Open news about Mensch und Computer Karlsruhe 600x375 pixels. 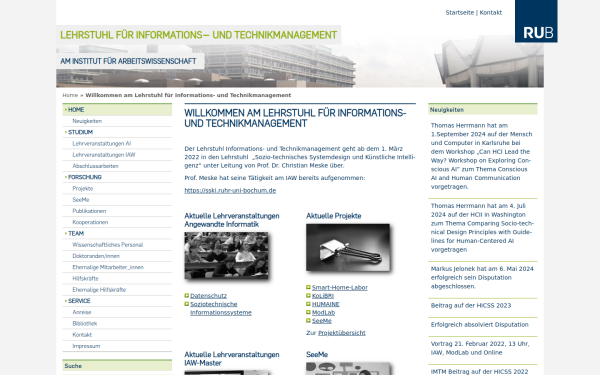pos(481,156)
